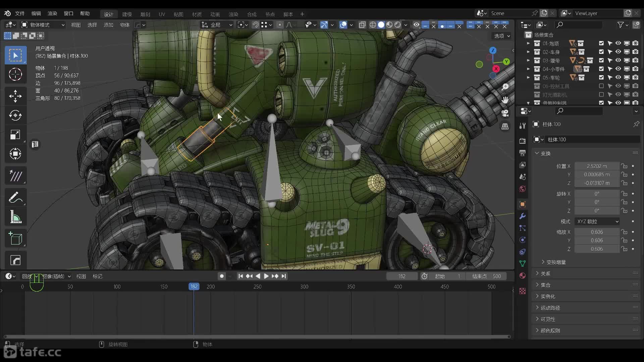
Task: Activate the Annotate pencil tool
Action: pos(15,198)
